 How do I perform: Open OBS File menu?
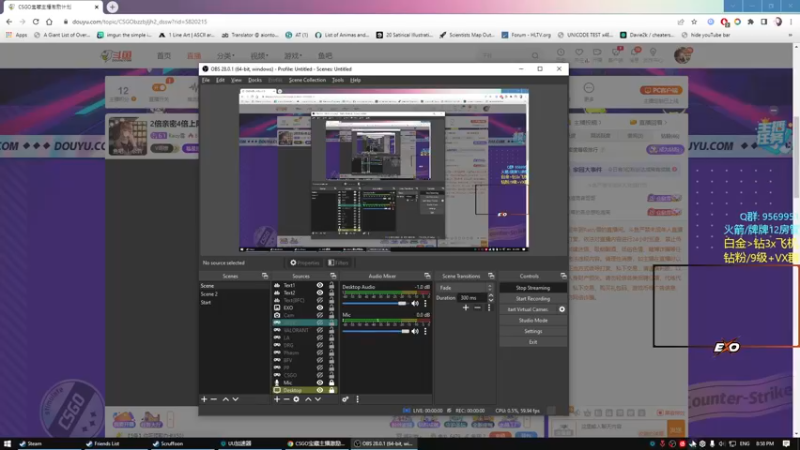206,80
